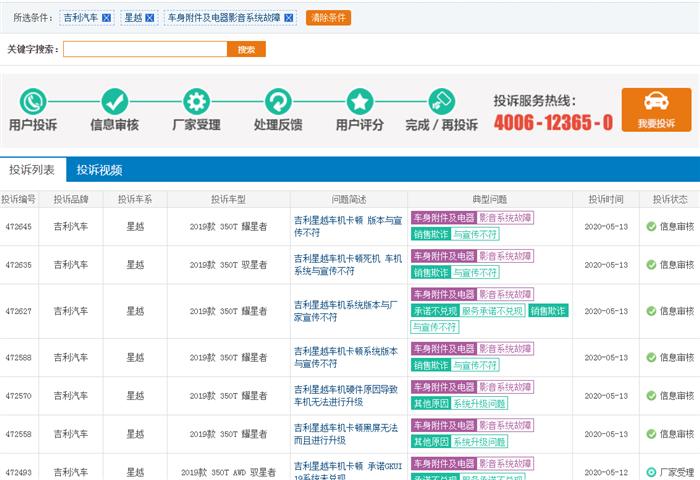Click the status check icon in row 472558

[x=651, y=434]
